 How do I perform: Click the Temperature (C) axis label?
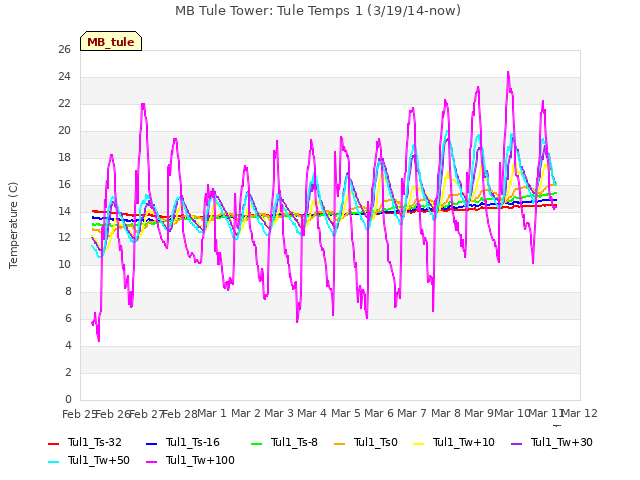click(13, 225)
